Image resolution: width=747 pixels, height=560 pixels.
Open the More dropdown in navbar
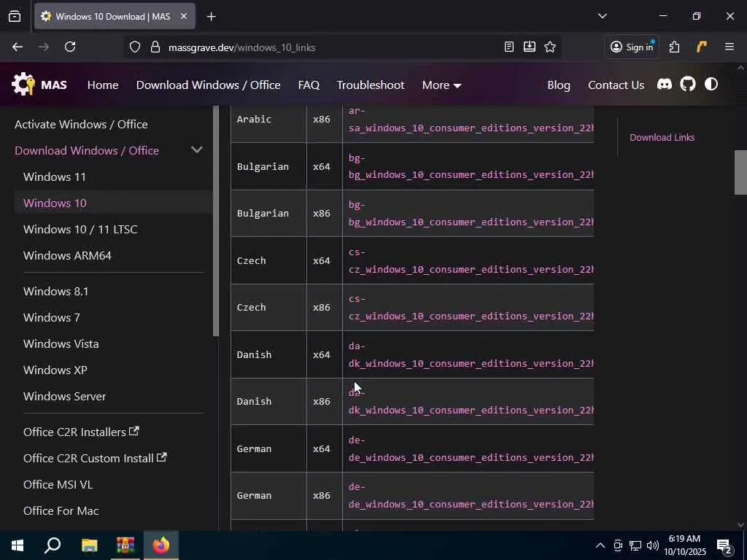(441, 85)
